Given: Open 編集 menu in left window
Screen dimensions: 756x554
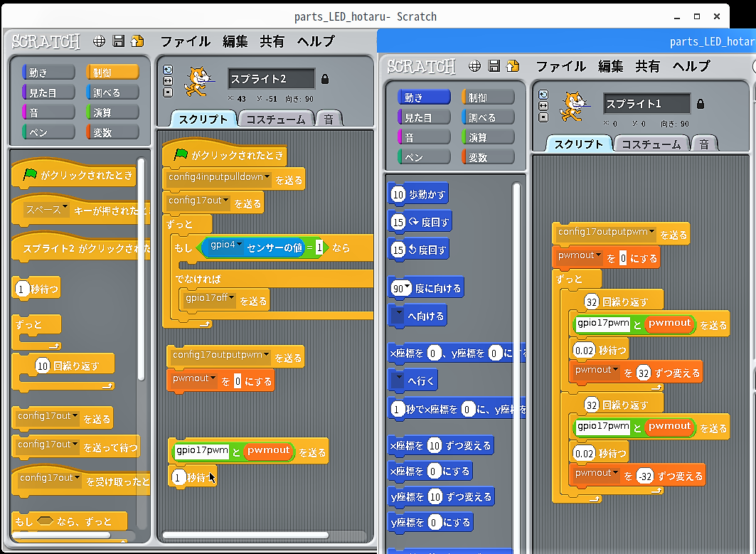Looking at the screenshot, I should tap(235, 41).
